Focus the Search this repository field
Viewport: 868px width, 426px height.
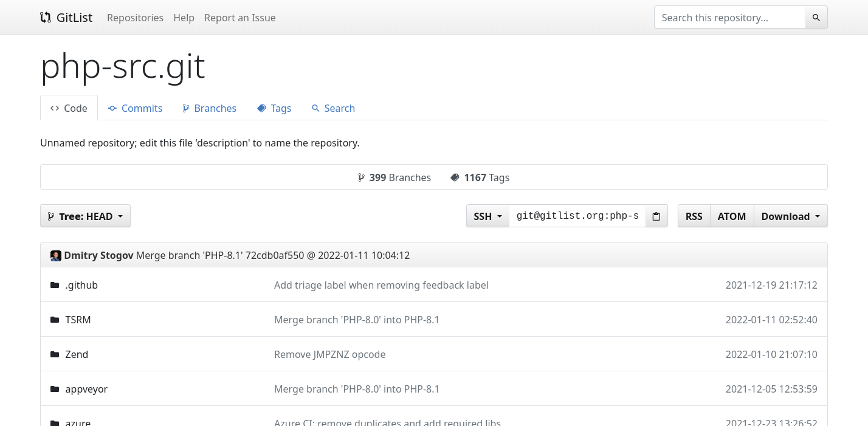coord(729,18)
